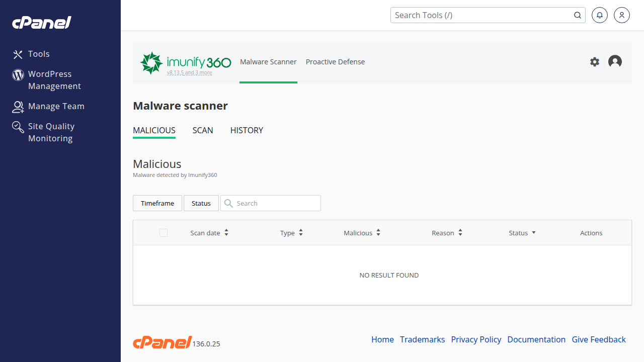This screenshot has height=362, width=644.
Task: Switch to the Proactive Defense tab
Action: coord(335,62)
